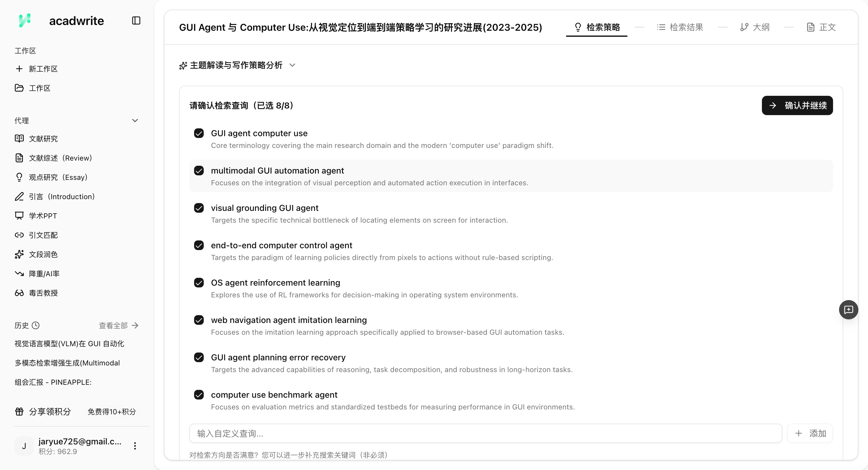Click the 降重/AI率 trending-down icon
This screenshot has width=868, height=470.
(x=19, y=273)
